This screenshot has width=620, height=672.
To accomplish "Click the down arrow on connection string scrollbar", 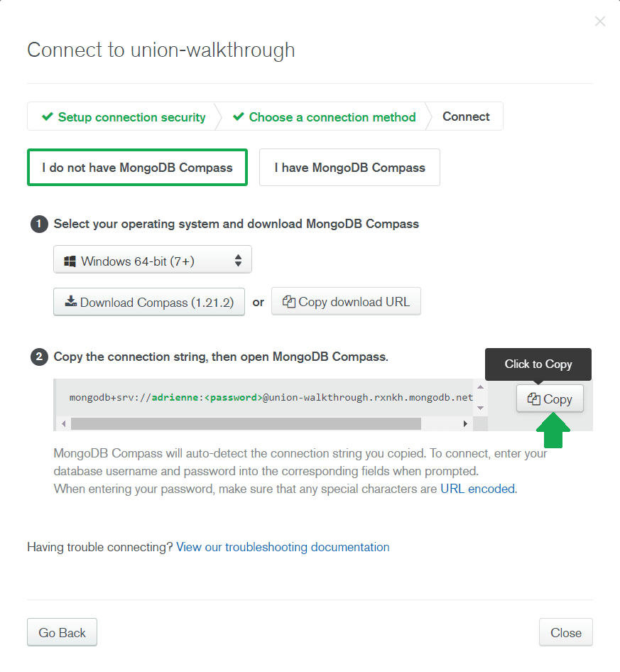I will click(x=479, y=408).
